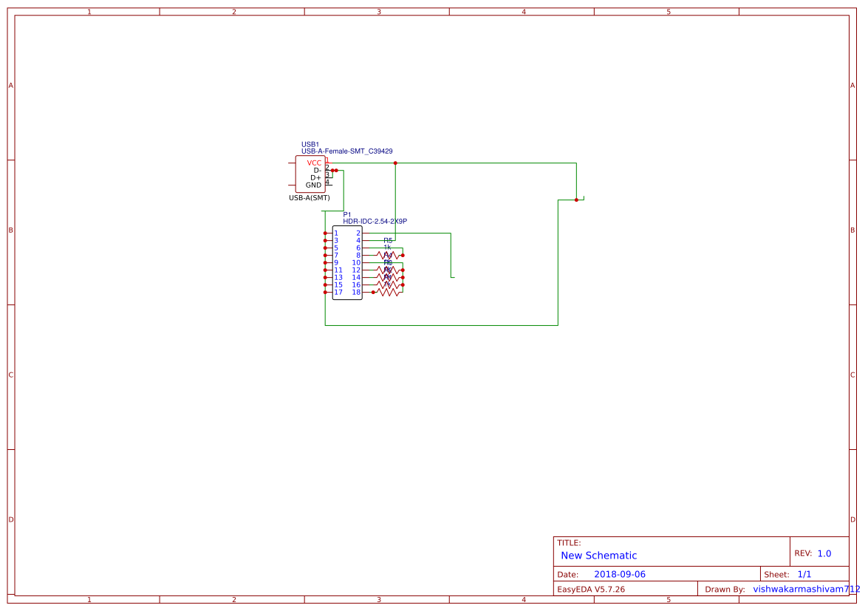Viewport: 868px width, 611px height.
Task: Click the HDR-IDC-2.54-2X9P part label
Action: point(375,222)
